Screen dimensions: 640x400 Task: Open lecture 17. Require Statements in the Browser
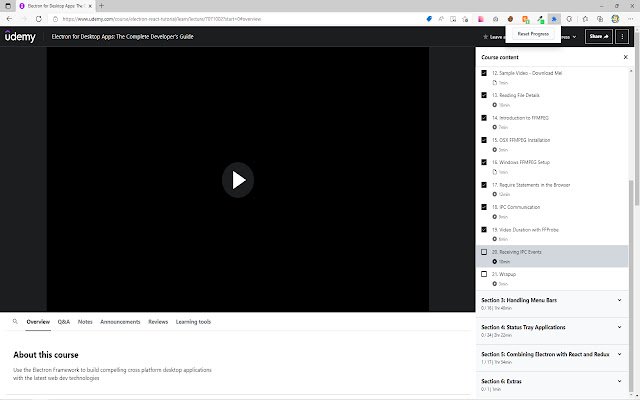531,185
